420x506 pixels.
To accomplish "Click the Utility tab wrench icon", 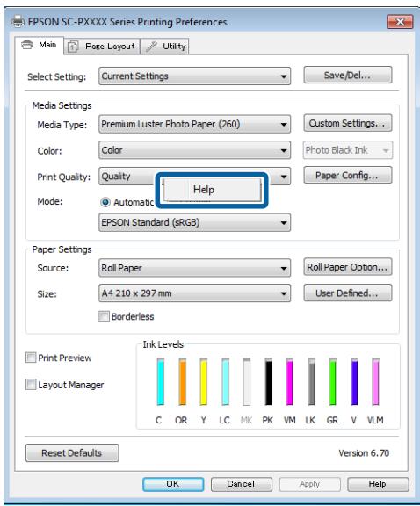I will point(151,47).
